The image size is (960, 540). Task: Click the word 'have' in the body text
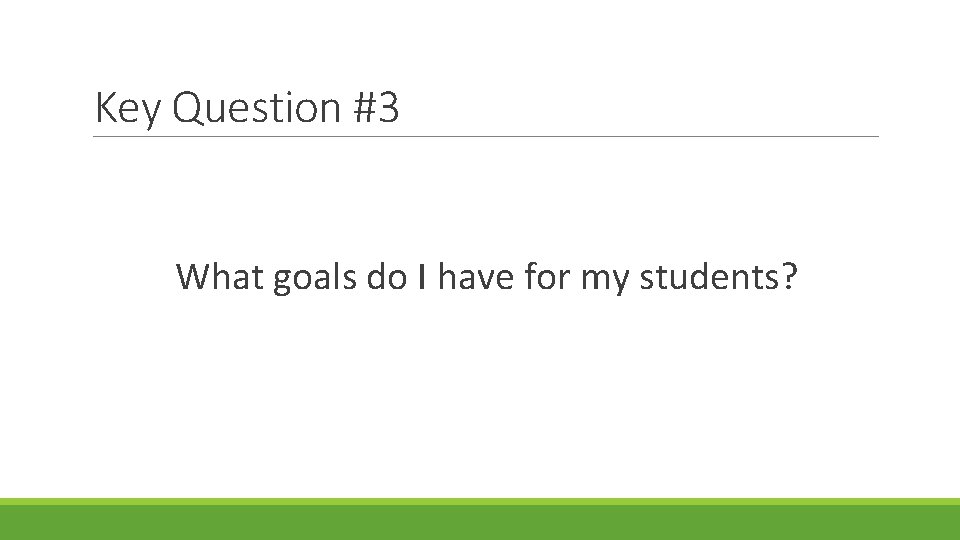pos(476,277)
